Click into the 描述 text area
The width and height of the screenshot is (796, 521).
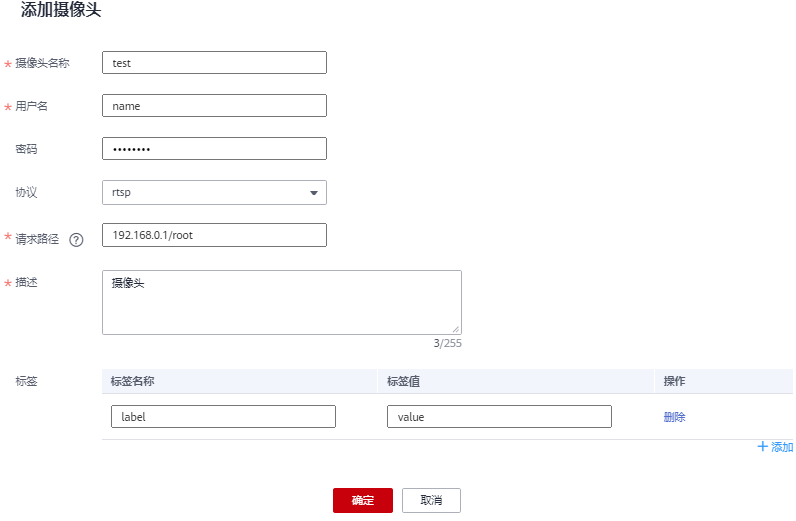pos(282,302)
